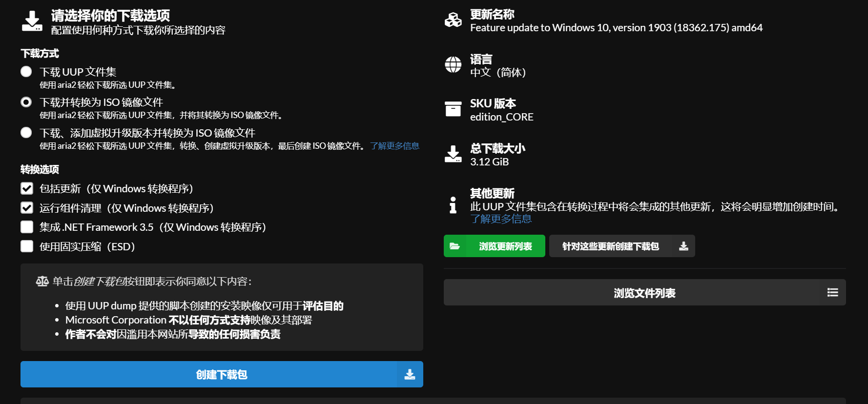Open 了解更多信息 link after virtual edition description
The height and width of the screenshot is (404, 868).
pos(394,146)
